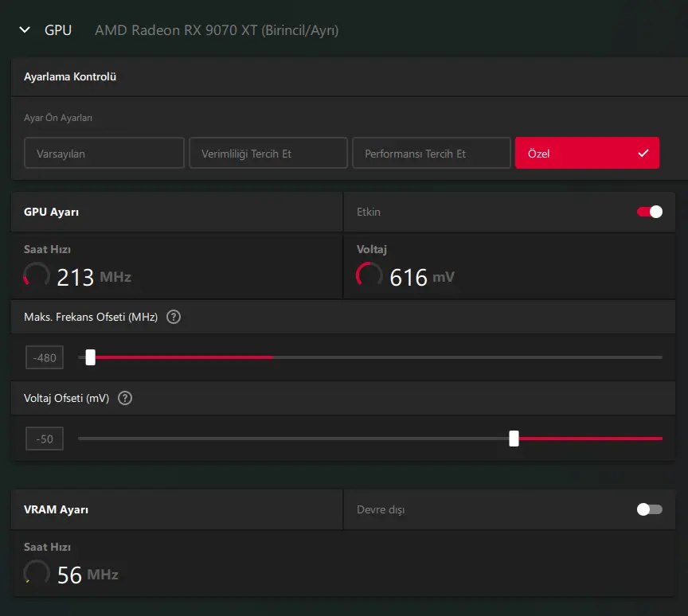688x616 pixels.
Task: Click checkmark on Özel preset
Action: (643, 153)
